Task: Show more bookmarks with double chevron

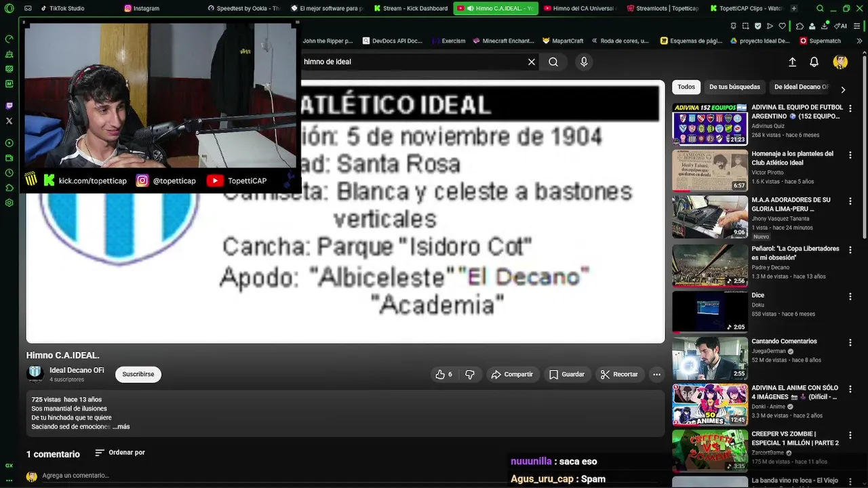Action: 860,41
